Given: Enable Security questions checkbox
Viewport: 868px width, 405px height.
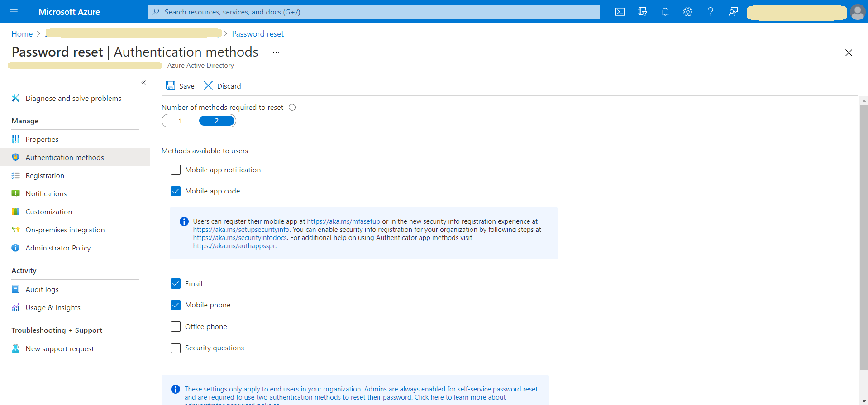Looking at the screenshot, I should [x=176, y=348].
